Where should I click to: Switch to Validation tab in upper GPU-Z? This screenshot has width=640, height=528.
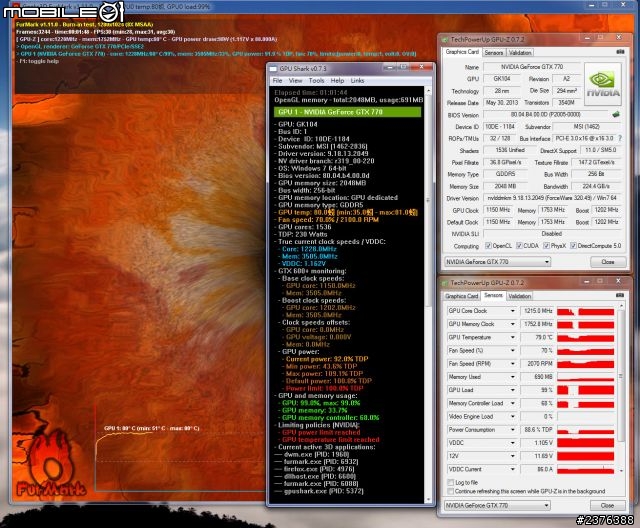click(520, 53)
